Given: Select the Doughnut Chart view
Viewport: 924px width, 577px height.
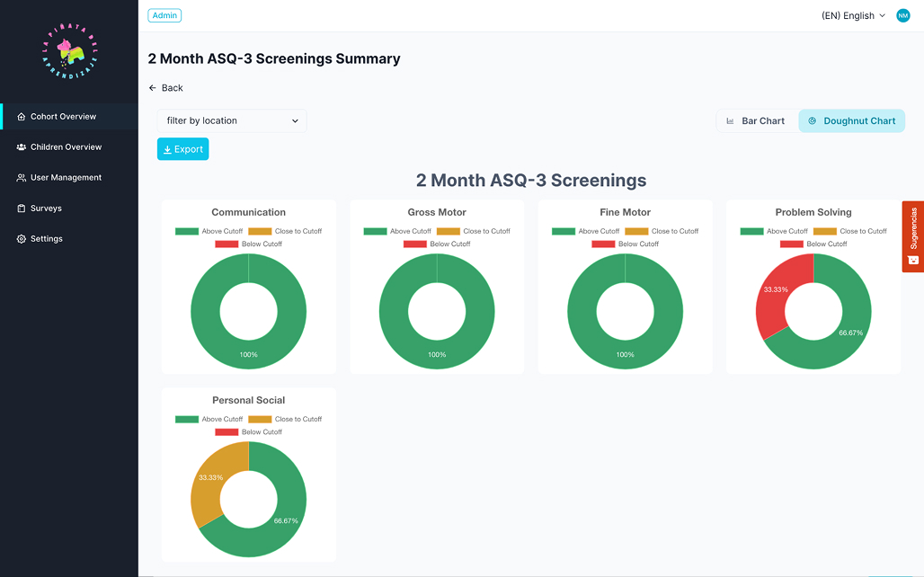Looking at the screenshot, I should pos(851,120).
